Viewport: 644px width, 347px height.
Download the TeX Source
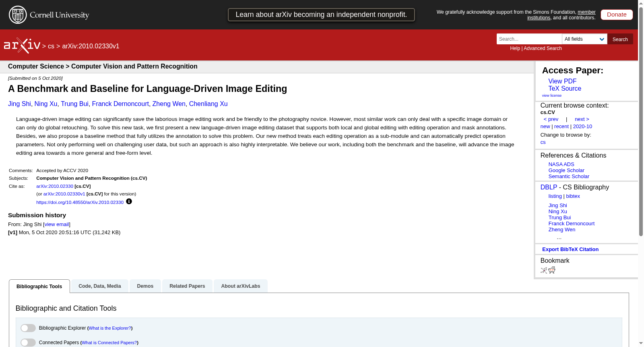pyautogui.click(x=565, y=89)
